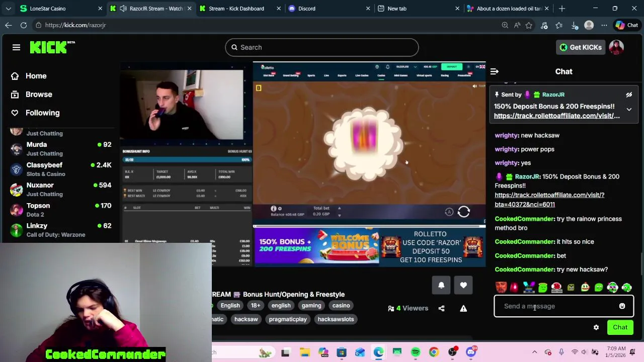Open the emoji picker in chat box

[622, 306]
